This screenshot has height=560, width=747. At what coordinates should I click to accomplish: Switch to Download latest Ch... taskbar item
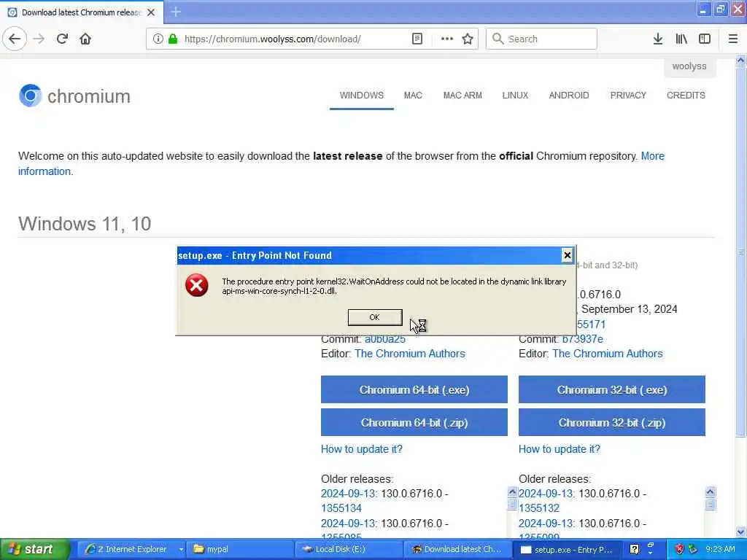[457, 550]
